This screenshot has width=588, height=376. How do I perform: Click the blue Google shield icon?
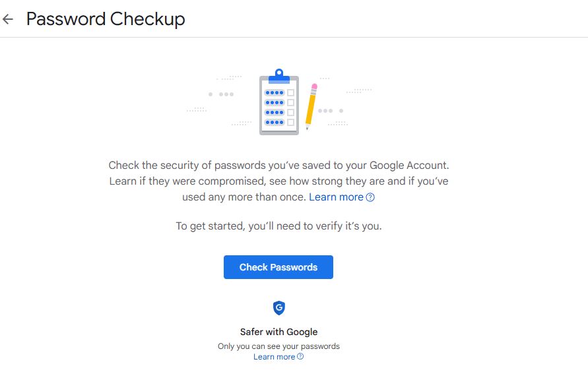[x=278, y=308]
